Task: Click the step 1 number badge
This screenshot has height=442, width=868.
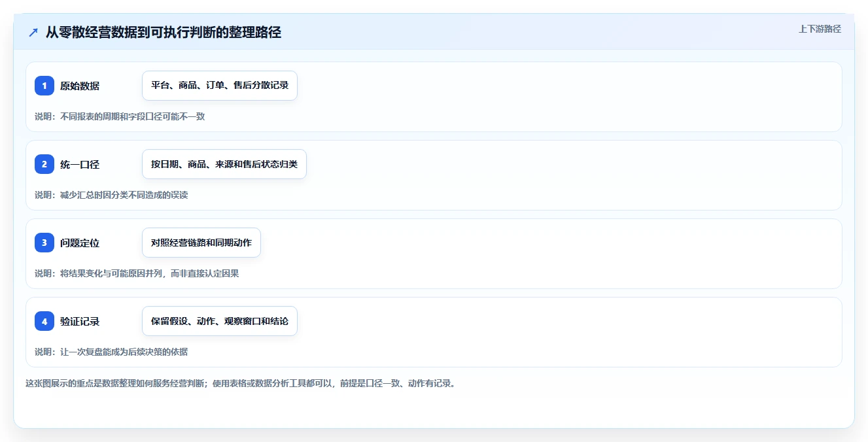Action: point(44,86)
